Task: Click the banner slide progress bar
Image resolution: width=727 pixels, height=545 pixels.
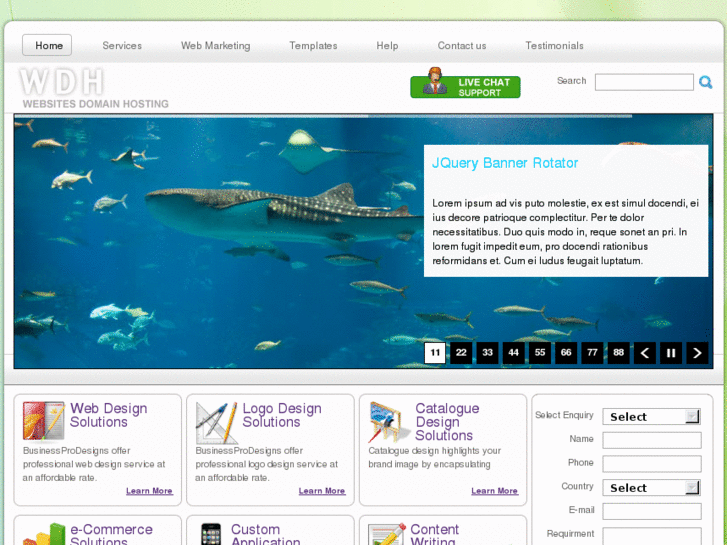Action: pos(323,116)
